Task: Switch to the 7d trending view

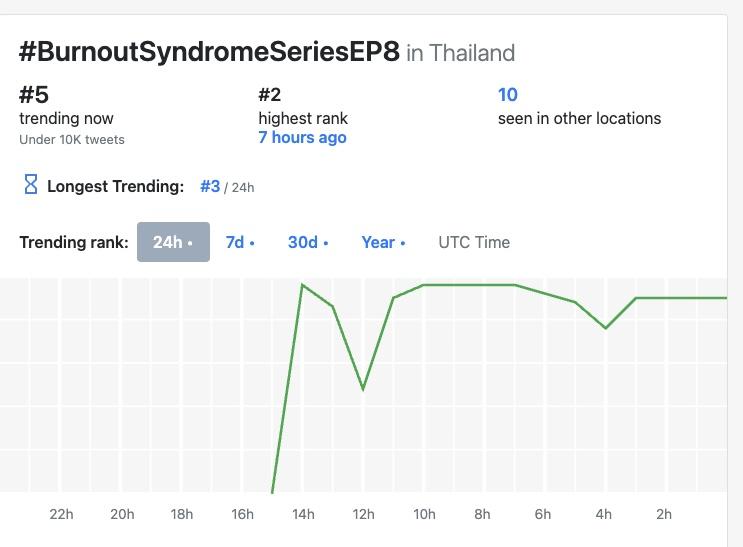Action: tap(240, 242)
